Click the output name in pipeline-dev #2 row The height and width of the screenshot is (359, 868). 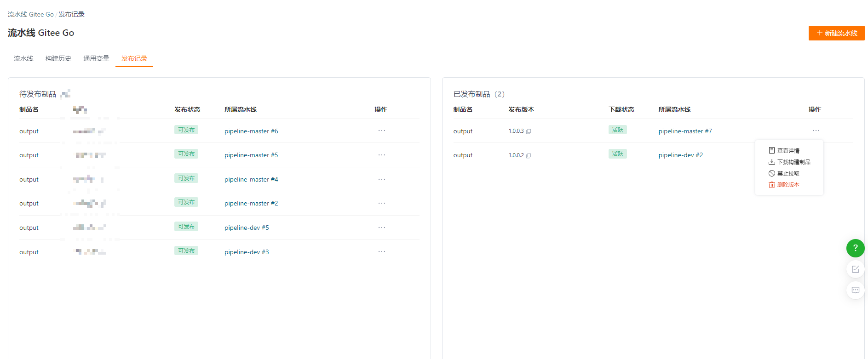point(463,155)
